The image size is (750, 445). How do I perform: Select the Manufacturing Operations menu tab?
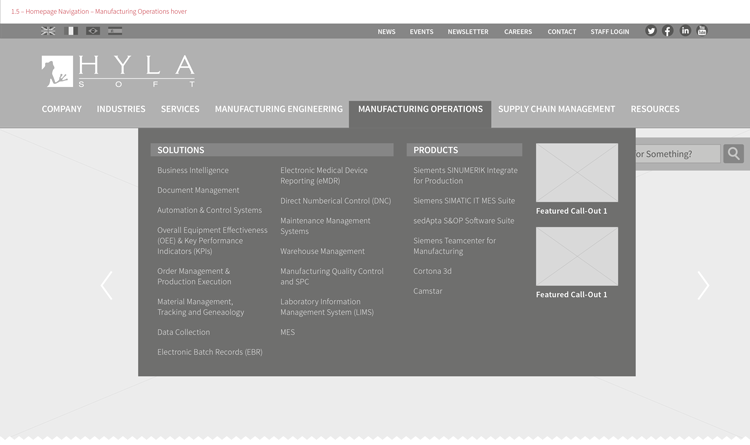click(420, 114)
